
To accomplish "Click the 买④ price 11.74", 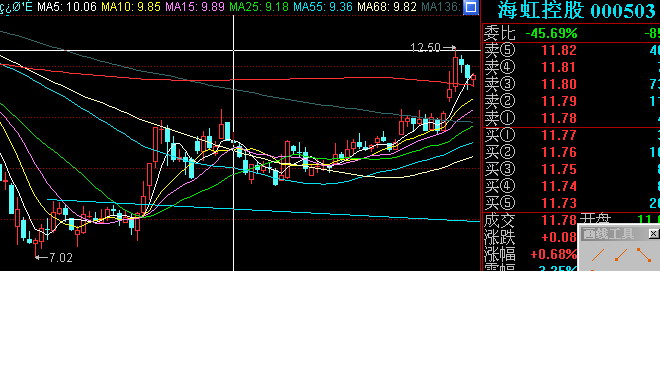I will tap(559, 186).
